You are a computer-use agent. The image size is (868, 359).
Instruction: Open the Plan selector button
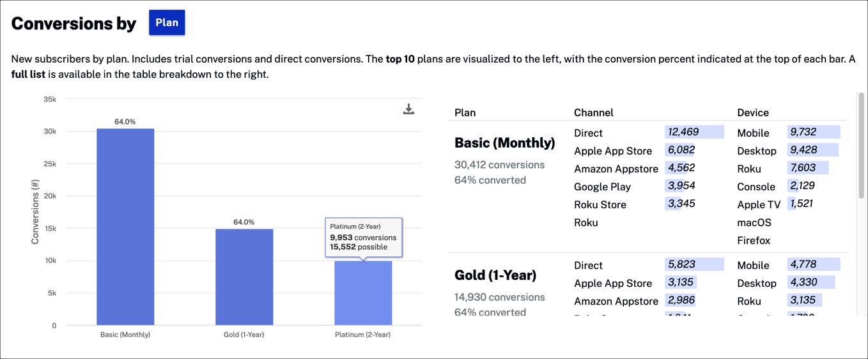[167, 22]
